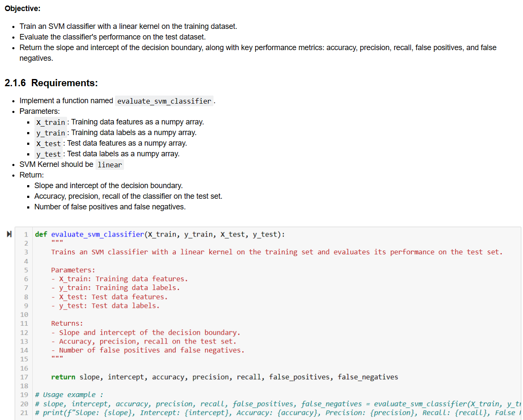Click the y_test inline code span

(x=48, y=154)
